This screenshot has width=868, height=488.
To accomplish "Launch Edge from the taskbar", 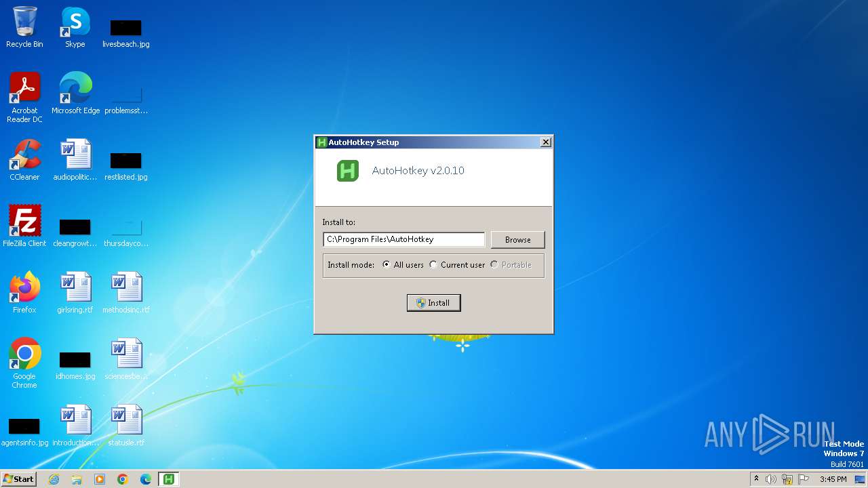I will (146, 479).
